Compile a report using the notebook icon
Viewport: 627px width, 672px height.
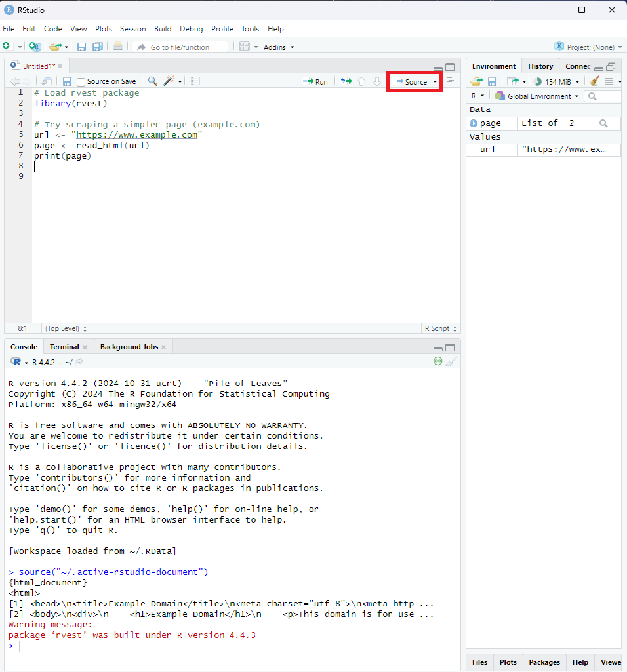(194, 81)
